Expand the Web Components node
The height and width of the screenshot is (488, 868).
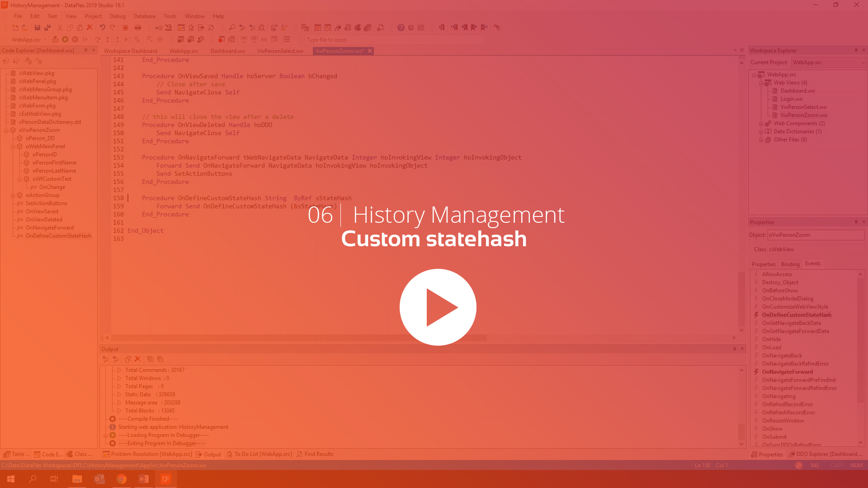click(x=761, y=123)
